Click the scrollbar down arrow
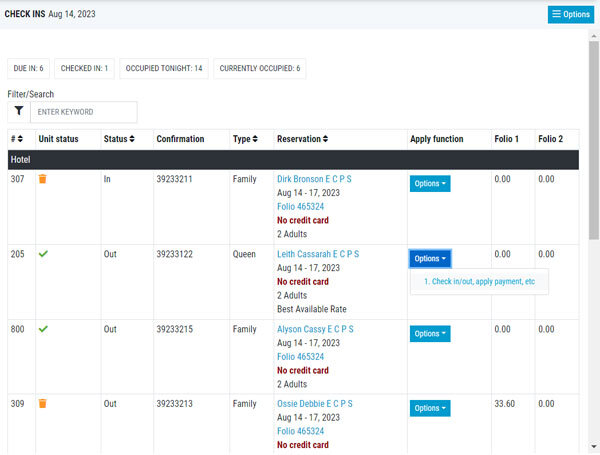This screenshot has height=455, width=600. point(593,446)
